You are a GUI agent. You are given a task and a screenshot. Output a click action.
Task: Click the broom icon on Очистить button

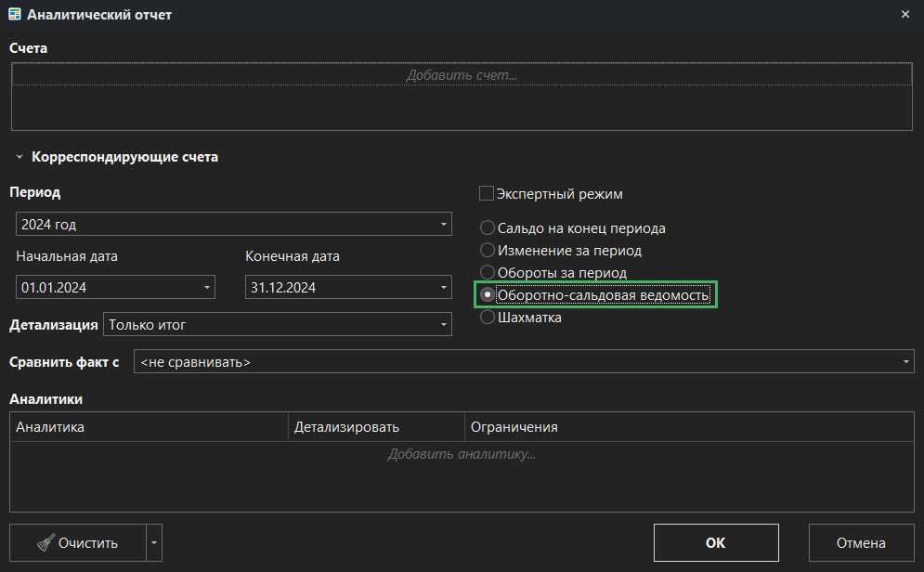coord(45,543)
